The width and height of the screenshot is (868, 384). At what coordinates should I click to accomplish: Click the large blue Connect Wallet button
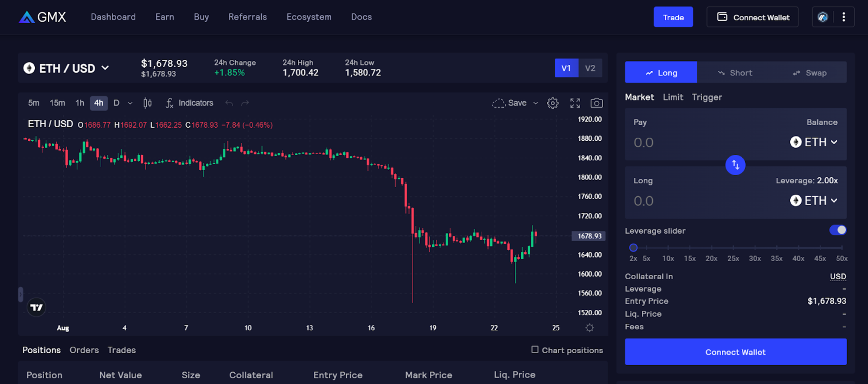pyautogui.click(x=735, y=352)
